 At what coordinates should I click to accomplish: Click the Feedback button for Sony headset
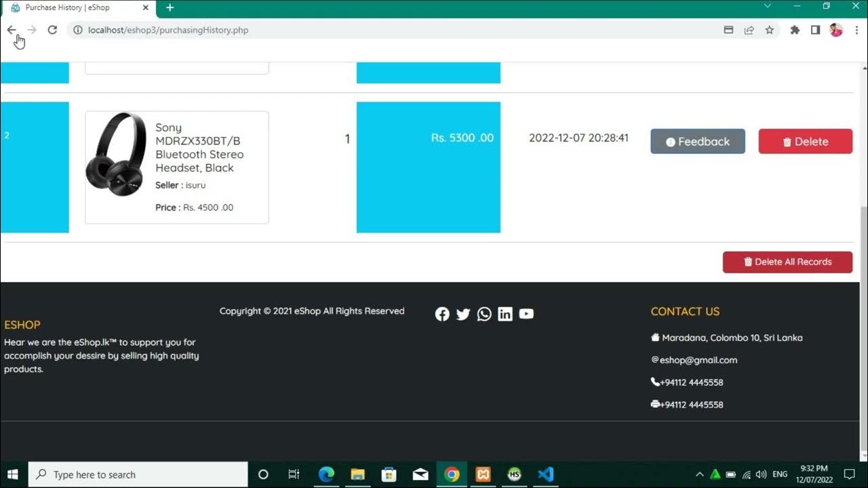coord(698,142)
